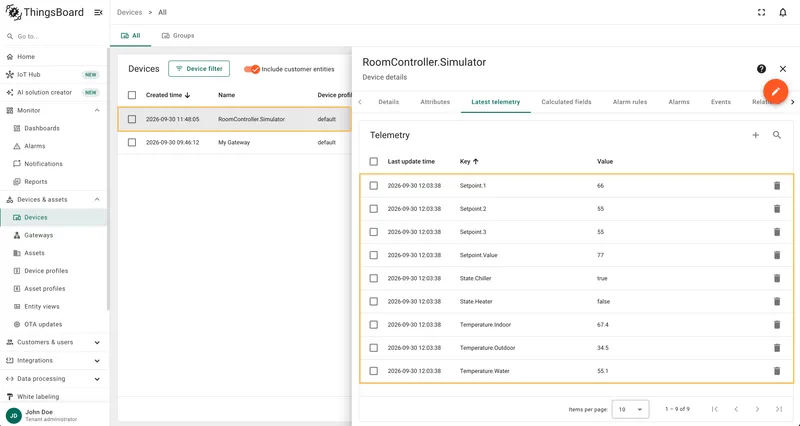Open the Details tab

(388, 102)
